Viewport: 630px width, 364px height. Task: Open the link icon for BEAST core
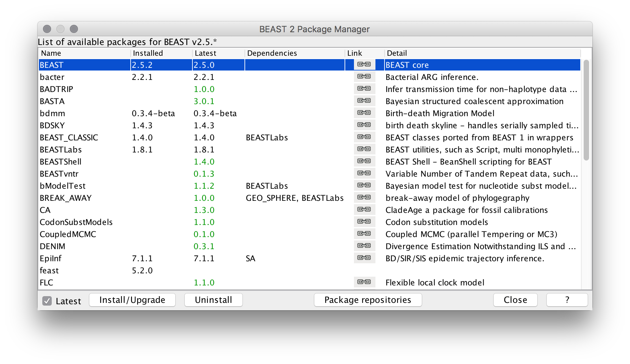[x=364, y=64]
